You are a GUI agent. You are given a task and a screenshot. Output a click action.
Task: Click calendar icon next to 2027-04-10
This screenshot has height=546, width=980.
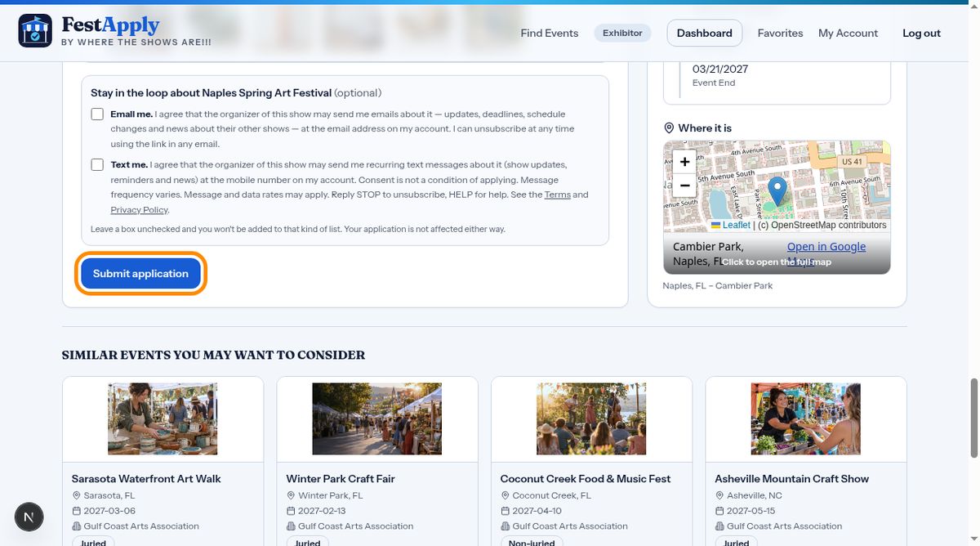pos(506,511)
